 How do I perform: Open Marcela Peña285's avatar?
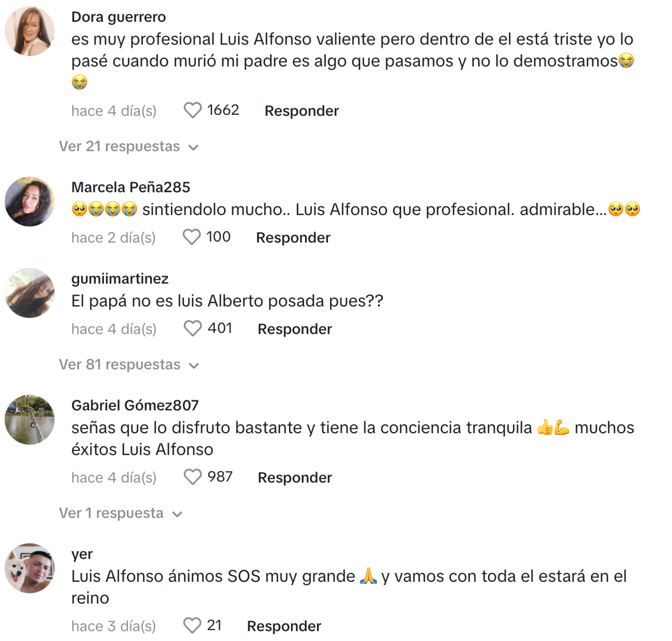coord(29,201)
